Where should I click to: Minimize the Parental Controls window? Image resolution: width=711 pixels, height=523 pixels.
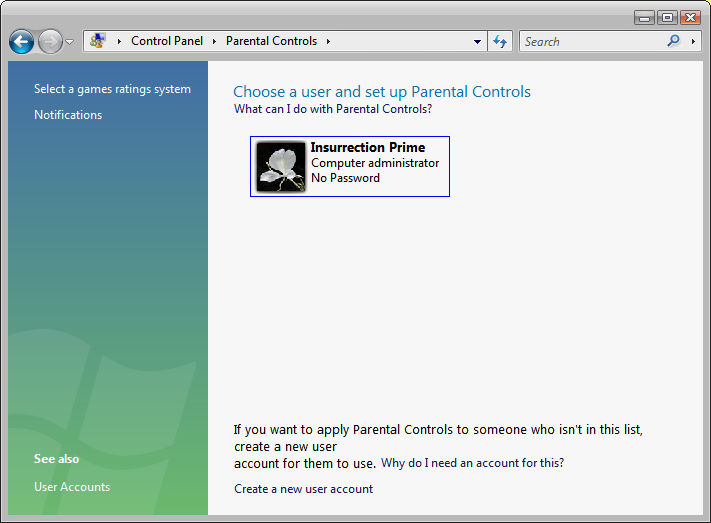point(644,18)
